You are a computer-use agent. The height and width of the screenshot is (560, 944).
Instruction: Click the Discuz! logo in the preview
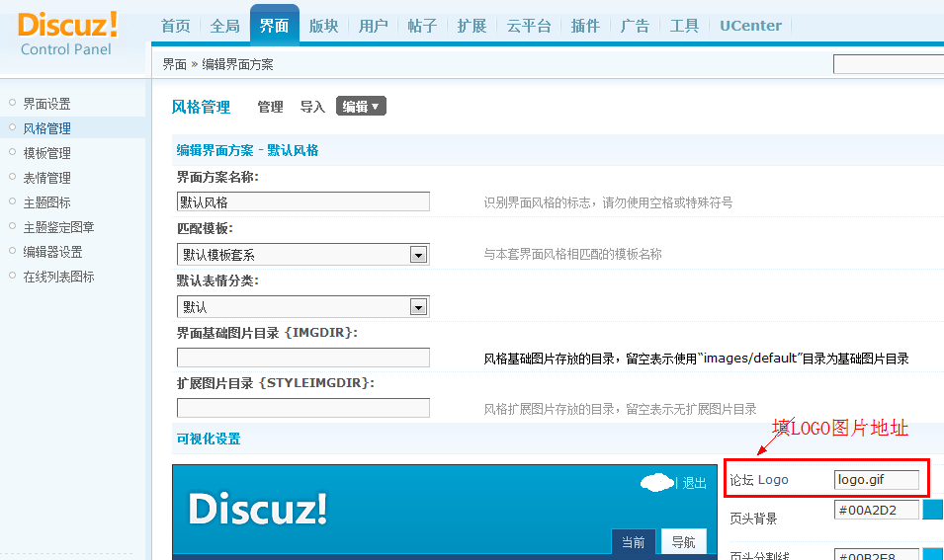pyautogui.click(x=258, y=509)
